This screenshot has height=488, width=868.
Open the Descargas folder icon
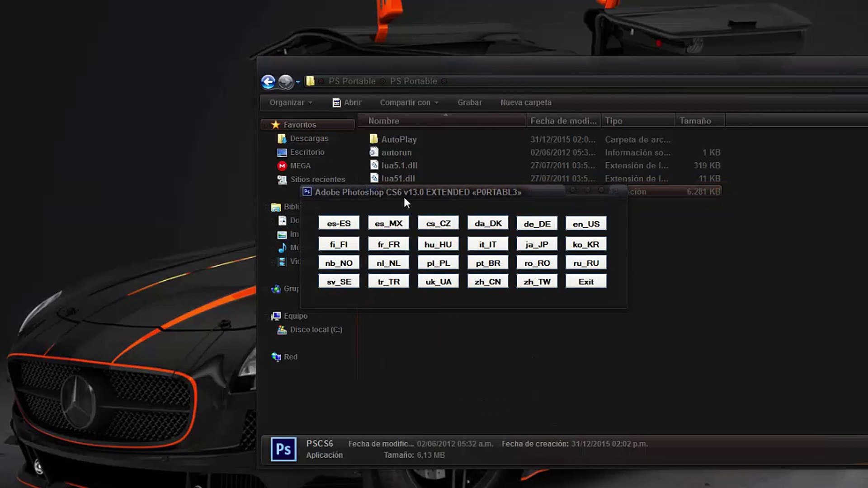282,139
